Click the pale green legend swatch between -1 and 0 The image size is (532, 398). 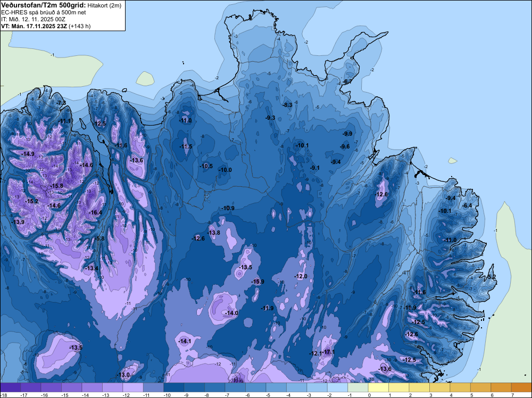(358, 387)
